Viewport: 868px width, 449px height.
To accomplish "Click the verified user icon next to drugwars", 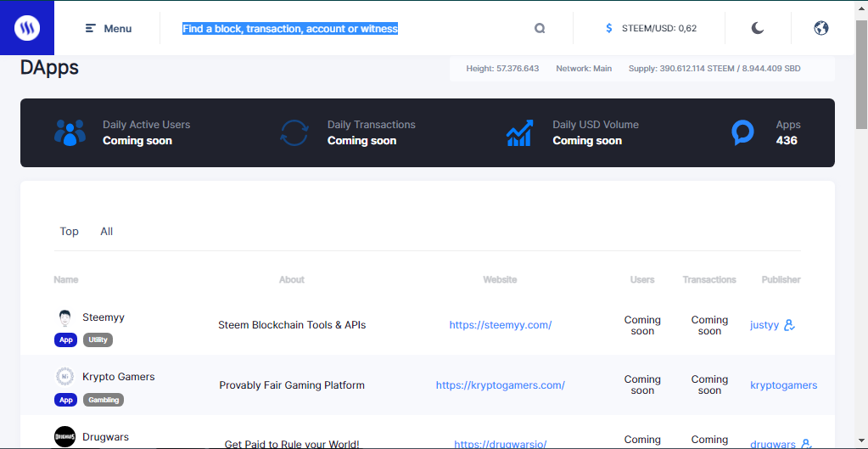I will tap(807, 443).
